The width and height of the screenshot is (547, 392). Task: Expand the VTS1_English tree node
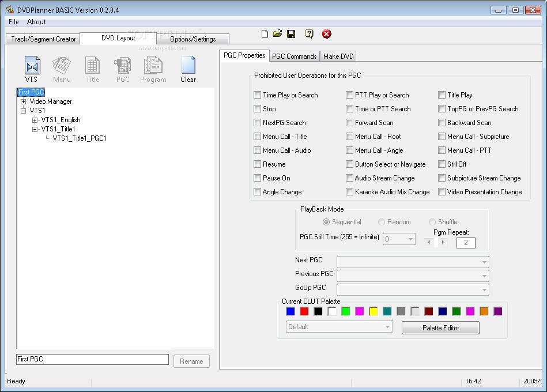35,120
